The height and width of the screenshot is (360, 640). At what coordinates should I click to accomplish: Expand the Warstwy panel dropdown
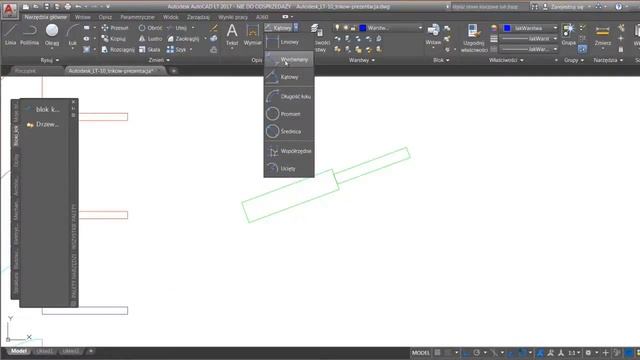pos(362,60)
